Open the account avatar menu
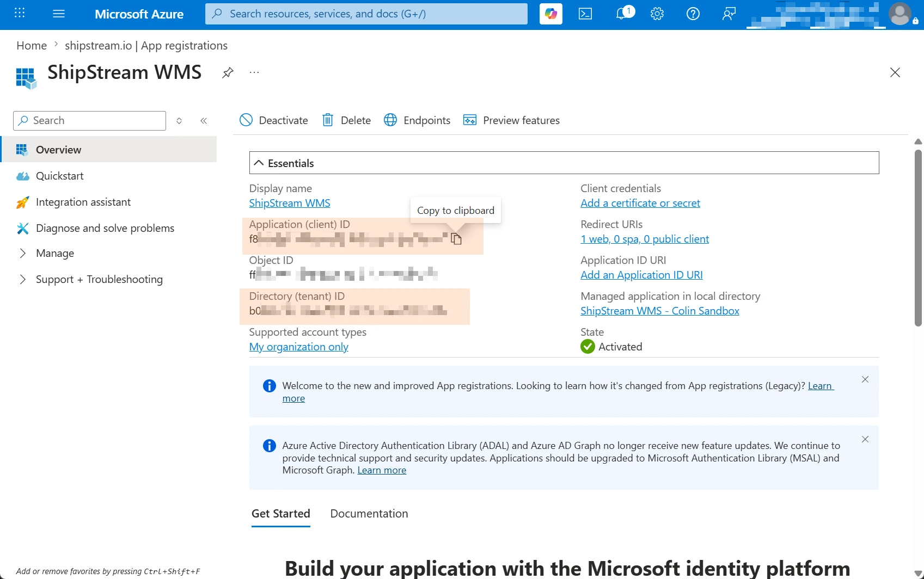This screenshot has height=579, width=924. [x=900, y=14]
